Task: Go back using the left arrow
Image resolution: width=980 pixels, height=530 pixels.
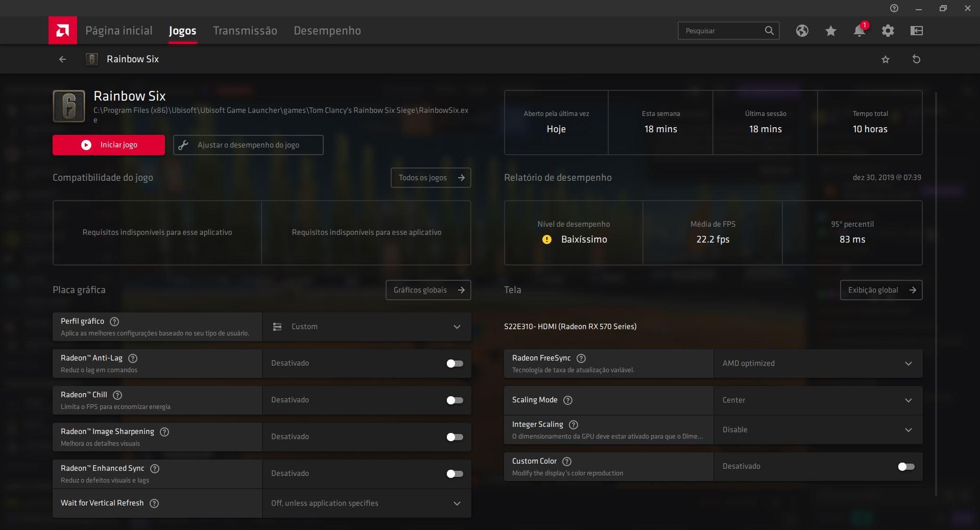Action: coord(62,59)
